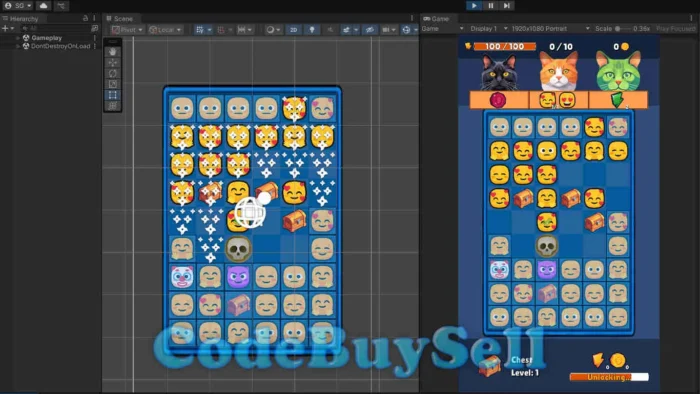Open Hierarchy panel kebab menu
The width and height of the screenshot is (700, 394).
pyautogui.click(x=95, y=18)
